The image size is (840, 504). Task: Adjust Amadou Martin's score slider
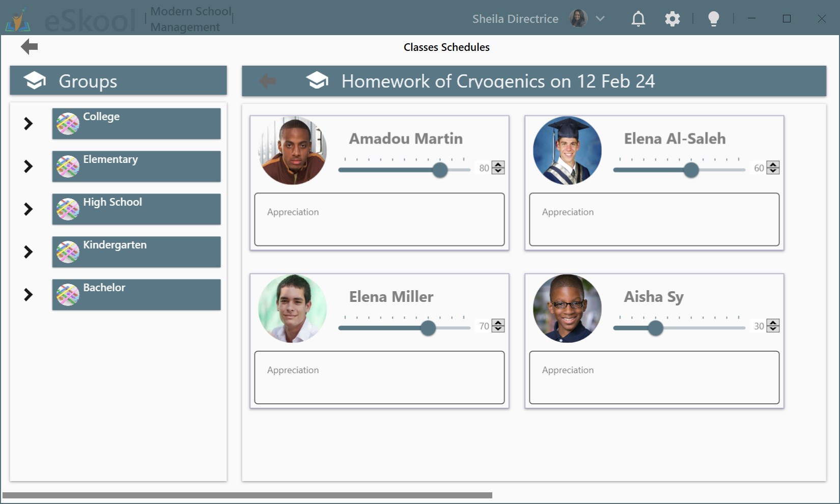[x=439, y=171]
